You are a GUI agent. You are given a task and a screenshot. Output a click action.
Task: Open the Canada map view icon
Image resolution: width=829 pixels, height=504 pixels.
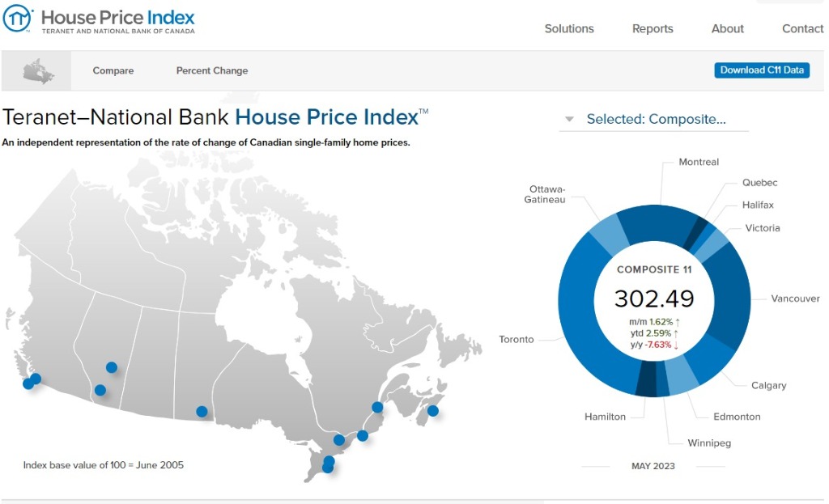click(x=38, y=71)
